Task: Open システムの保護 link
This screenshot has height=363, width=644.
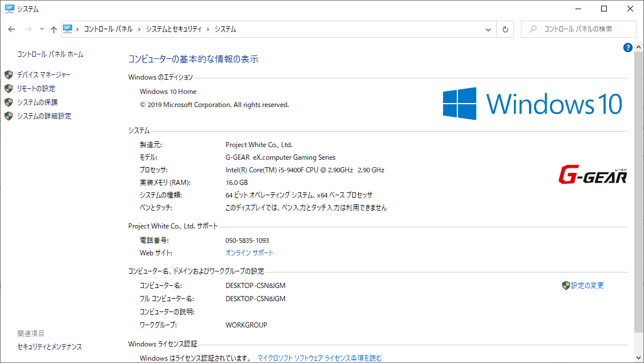Action: tap(37, 102)
